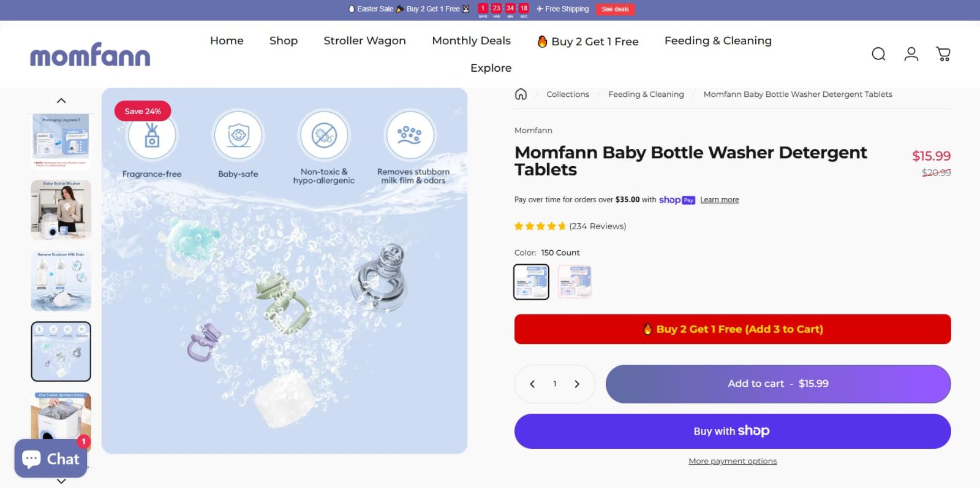The height and width of the screenshot is (488, 980).
Task: Click the home breadcrumb icon
Action: click(521, 94)
